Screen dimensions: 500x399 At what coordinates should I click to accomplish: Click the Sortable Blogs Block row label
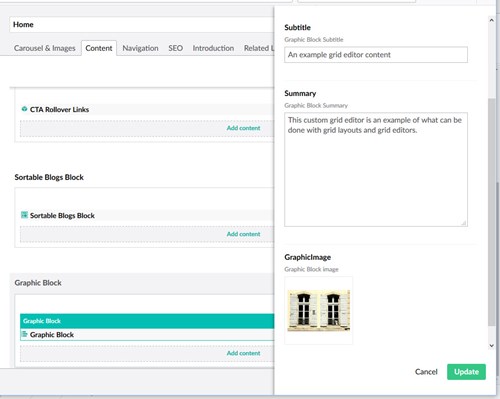pos(62,216)
